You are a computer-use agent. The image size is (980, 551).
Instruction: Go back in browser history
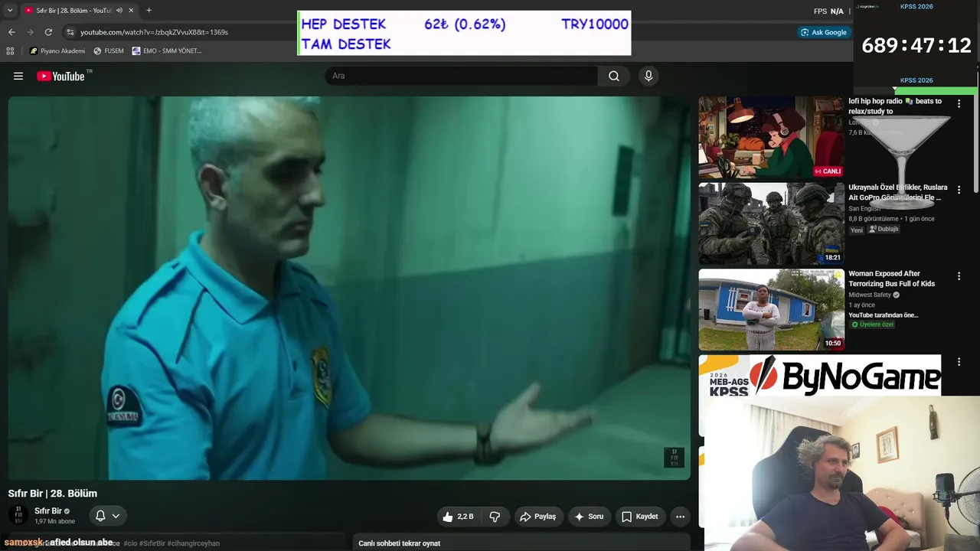[11, 32]
